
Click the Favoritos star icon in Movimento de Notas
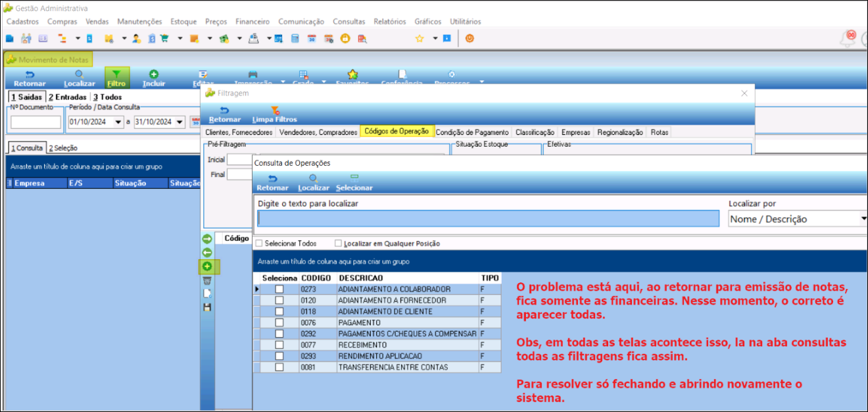pos(352,74)
